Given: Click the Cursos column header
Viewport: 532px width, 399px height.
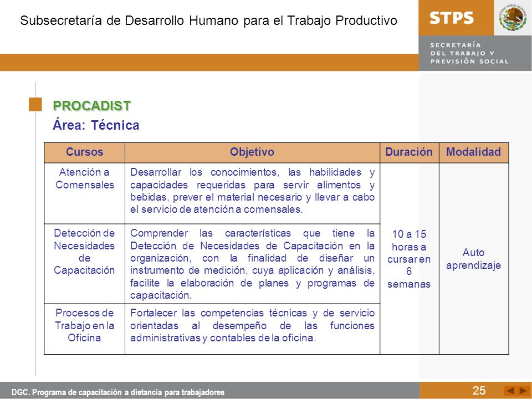Looking at the screenshot, I should pos(84,153).
